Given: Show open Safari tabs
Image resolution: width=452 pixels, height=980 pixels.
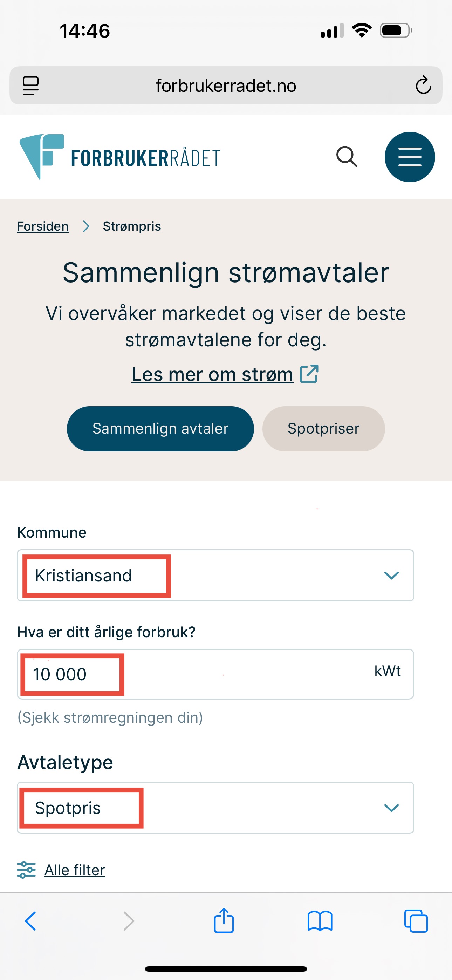Looking at the screenshot, I should pos(416,921).
